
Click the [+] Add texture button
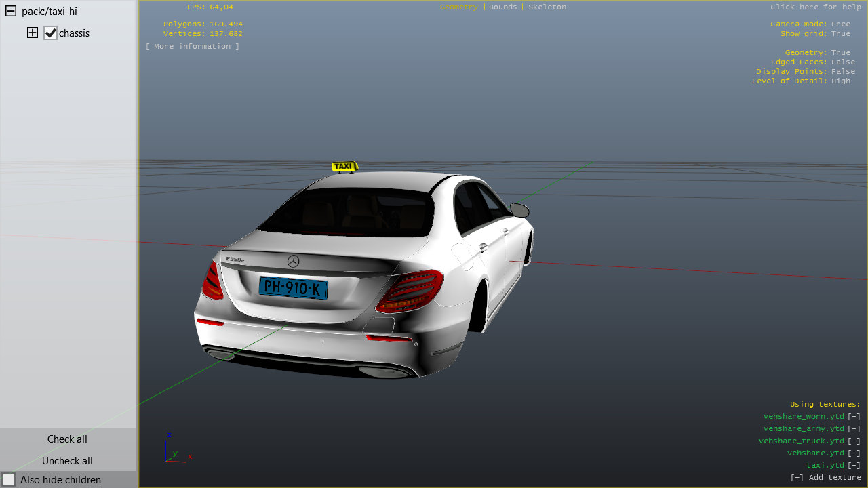pos(825,478)
